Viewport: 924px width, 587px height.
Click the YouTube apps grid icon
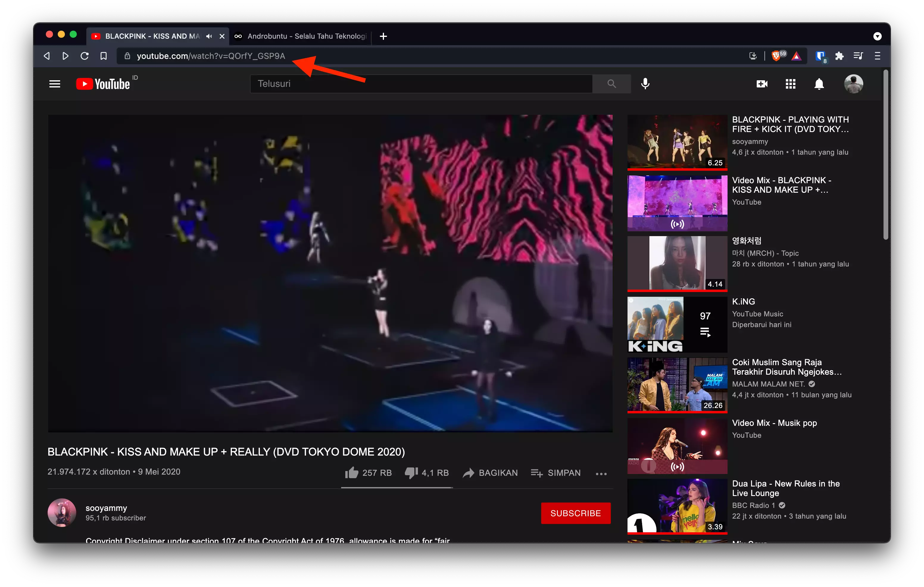790,84
